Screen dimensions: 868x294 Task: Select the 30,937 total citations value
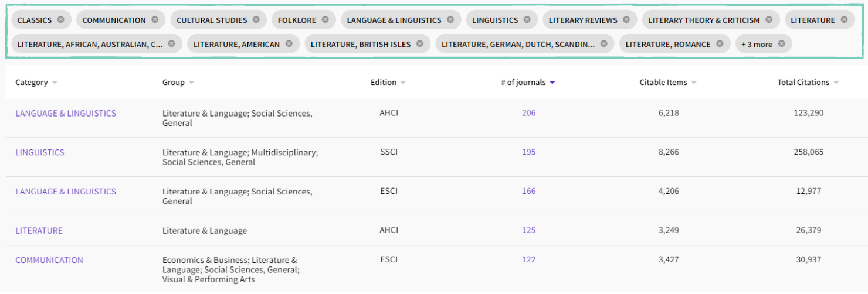click(809, 259)
